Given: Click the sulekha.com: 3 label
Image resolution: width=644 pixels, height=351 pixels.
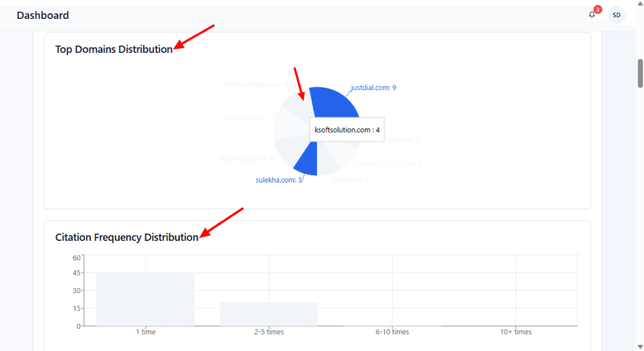Looking at the screenshot, I should tap(279, 180).
